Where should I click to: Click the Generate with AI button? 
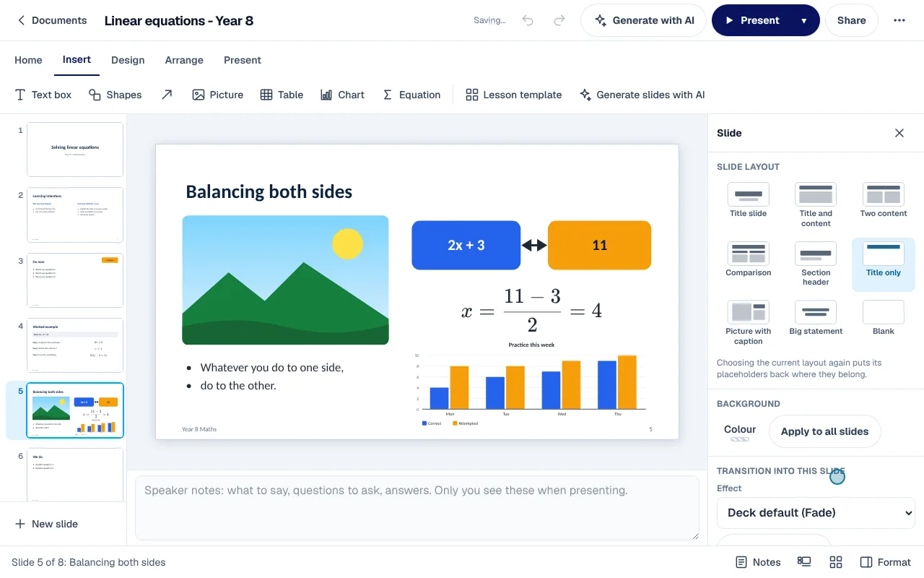tap(643, 20)
